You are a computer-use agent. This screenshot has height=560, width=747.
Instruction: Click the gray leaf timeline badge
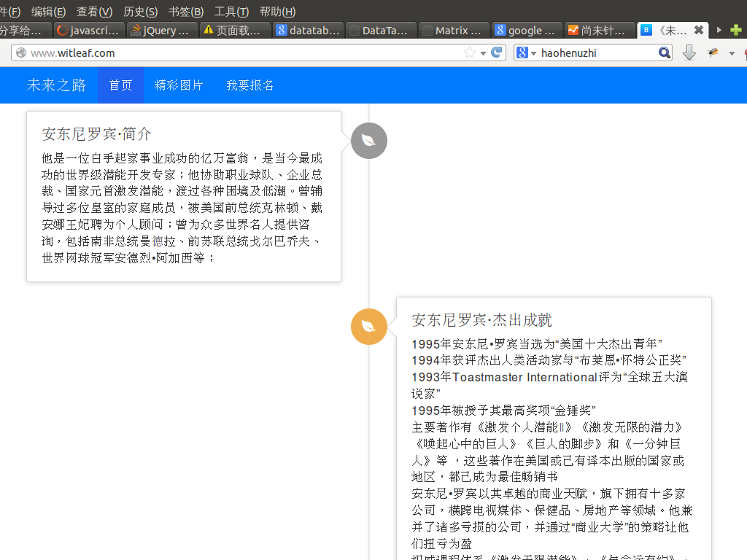[368, 141]
